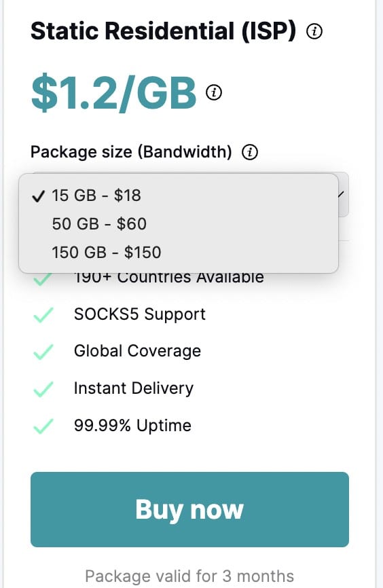Choose the 50 GB - $60 package
Screen dimensions: 383x588
coord(179,224)
